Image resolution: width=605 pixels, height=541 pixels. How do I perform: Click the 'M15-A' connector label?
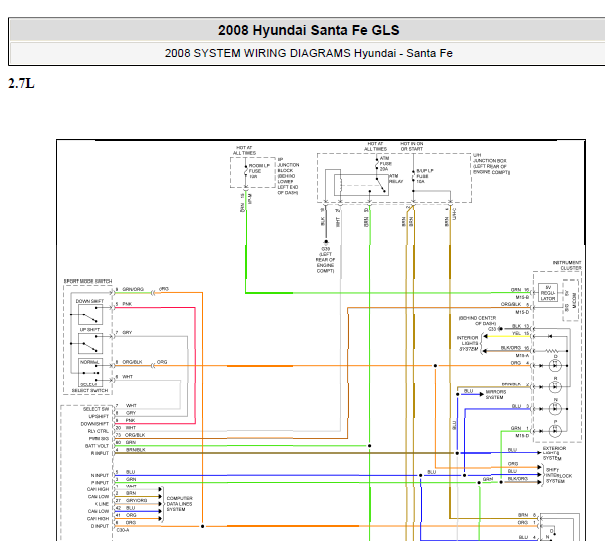tap(522, 356)
